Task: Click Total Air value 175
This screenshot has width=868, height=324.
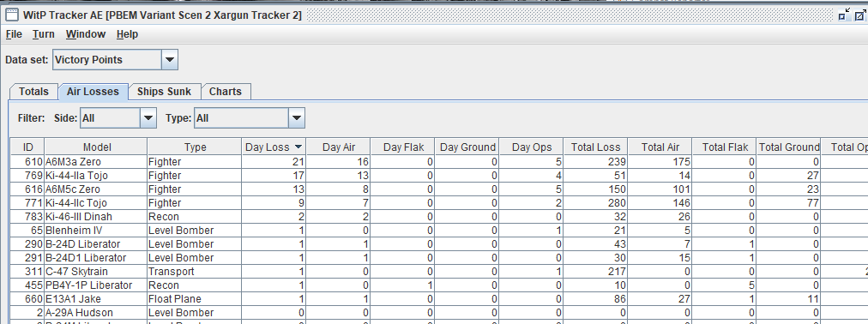Action: tap(660, 162)
